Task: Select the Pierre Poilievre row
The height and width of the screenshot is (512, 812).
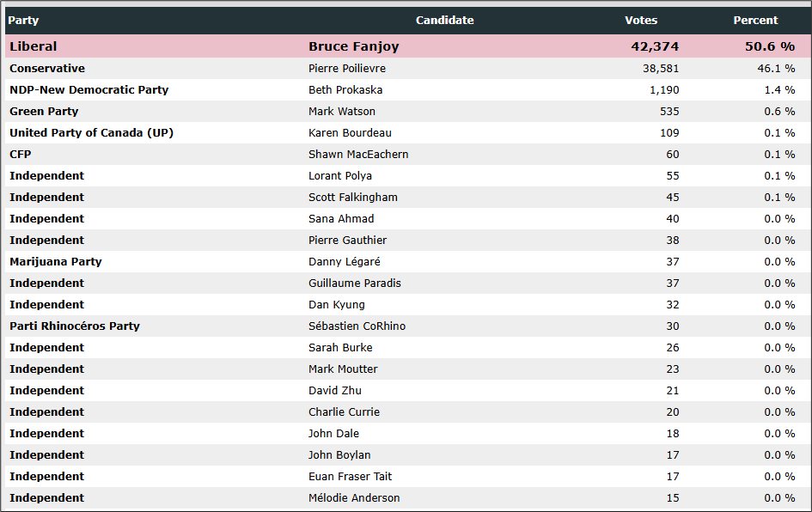Action: pos(408,69)
